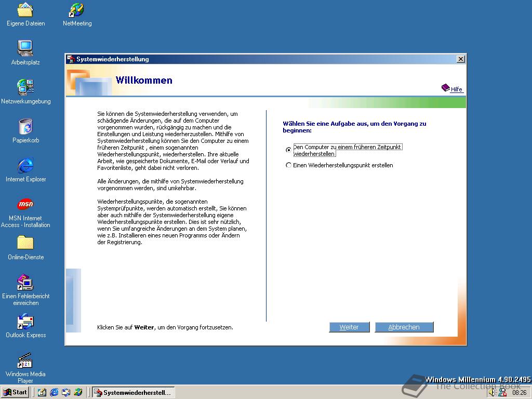This screenshot has width=532, height=399.
Task: Click the 'Klicken Sie auf Weiter' instruction text
Action: click(165, 327)
